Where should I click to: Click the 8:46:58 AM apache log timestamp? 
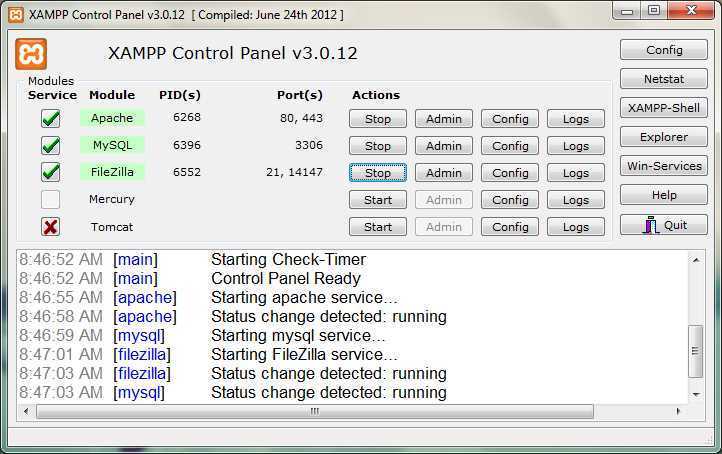pos(61,316)
